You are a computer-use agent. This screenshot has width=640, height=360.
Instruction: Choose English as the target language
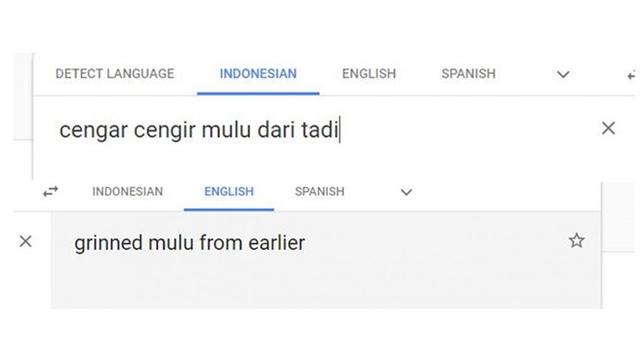click(229, 191)
